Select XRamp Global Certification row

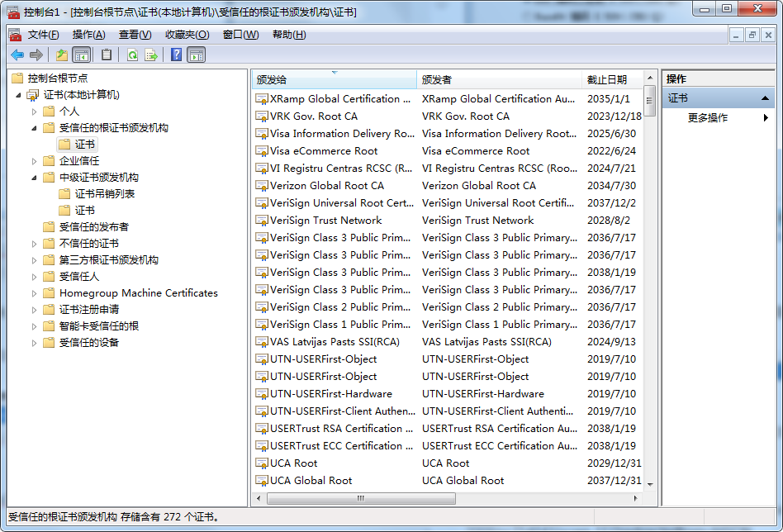point(448,99)
